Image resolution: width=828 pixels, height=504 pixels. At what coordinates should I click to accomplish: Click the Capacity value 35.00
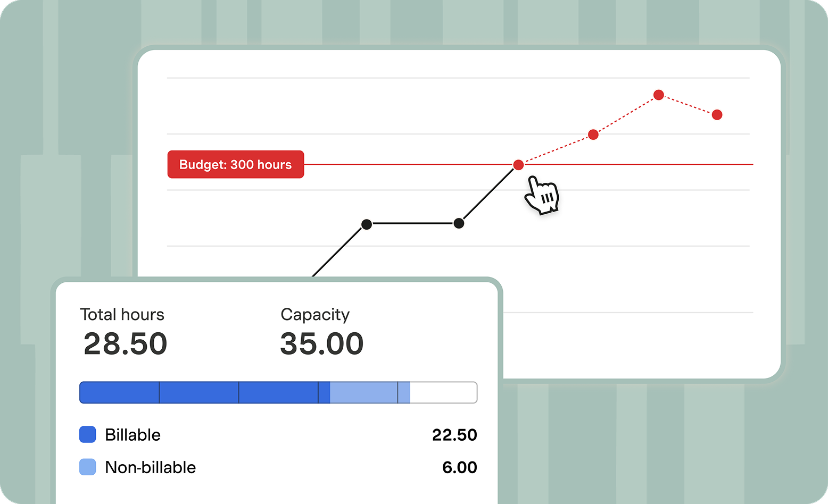pyautogui.click(x=322, y=343)
